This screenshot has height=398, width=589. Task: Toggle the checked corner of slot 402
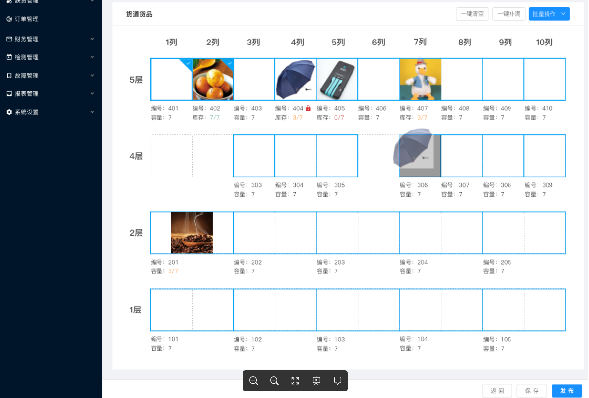230,63
